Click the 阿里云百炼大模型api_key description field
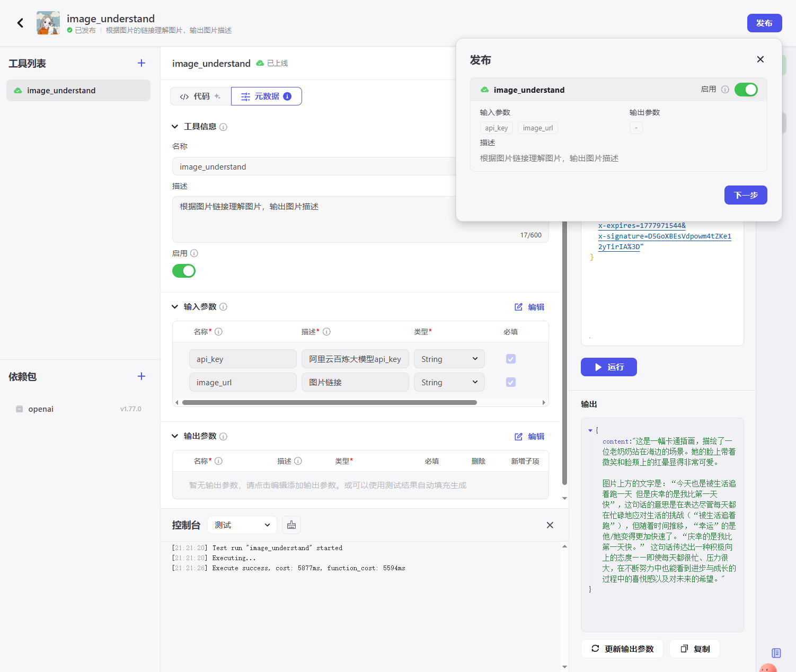 [355, 359]
